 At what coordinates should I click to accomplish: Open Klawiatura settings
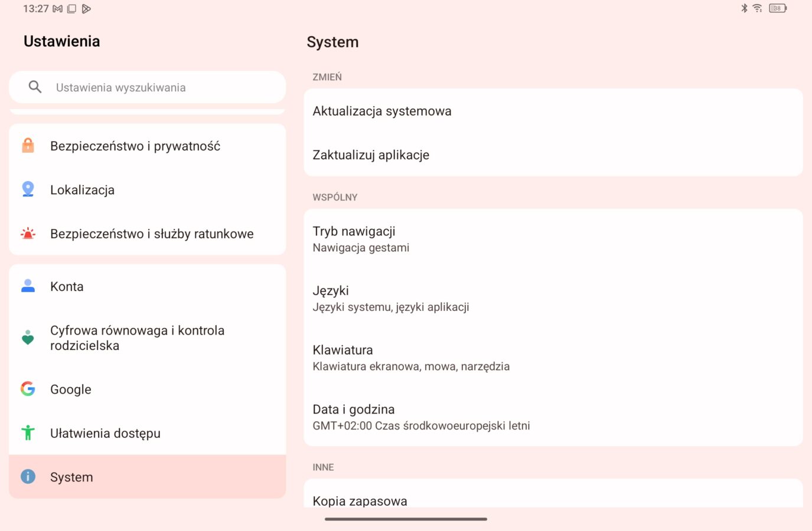tap(553, 358)
